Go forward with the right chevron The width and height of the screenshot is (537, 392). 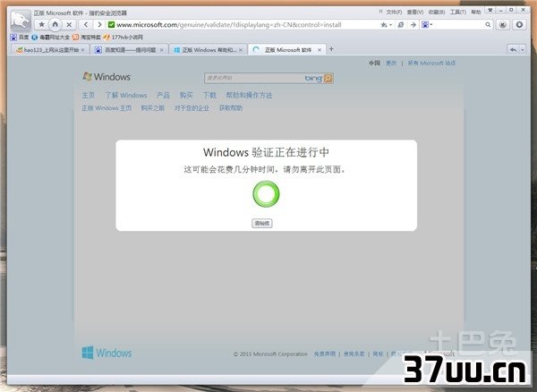click(99, 25)
